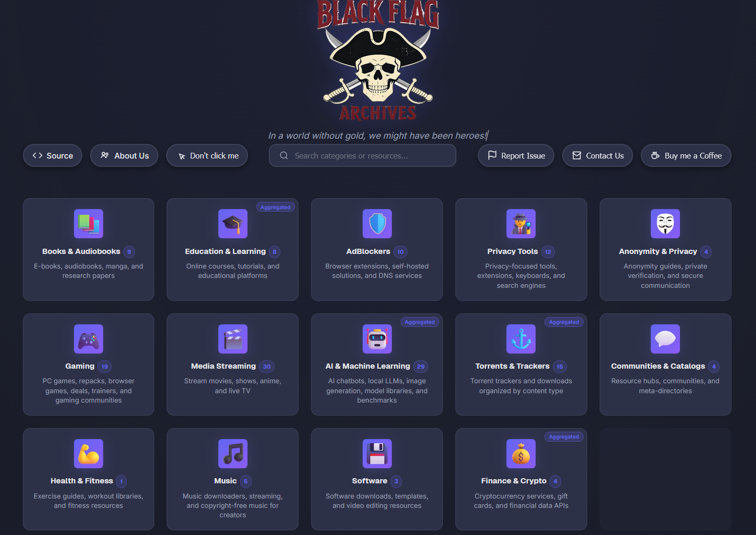The image size is (756, 535).
Task: Click the Torrents & Trackers anchor icon
Action: (x=521, y=339)
